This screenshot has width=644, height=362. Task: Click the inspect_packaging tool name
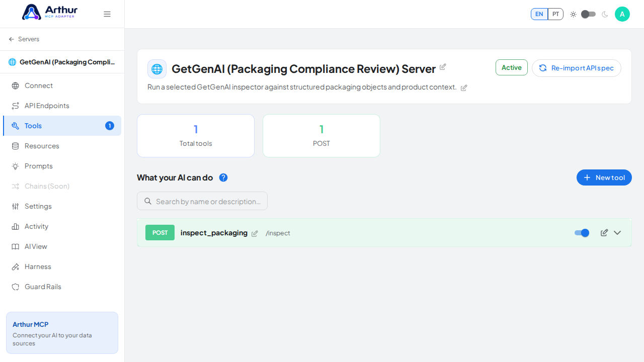[214, 233]
